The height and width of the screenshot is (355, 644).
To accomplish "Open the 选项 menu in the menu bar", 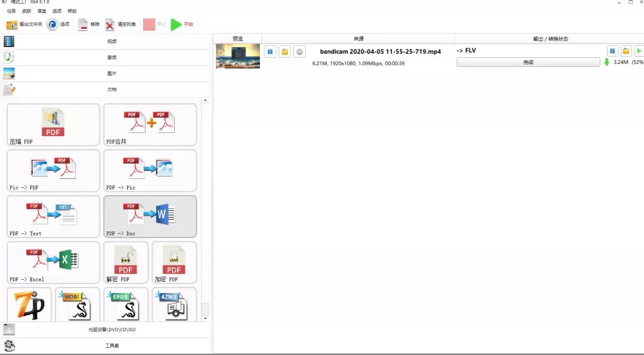I will click(x=57, y=11).
